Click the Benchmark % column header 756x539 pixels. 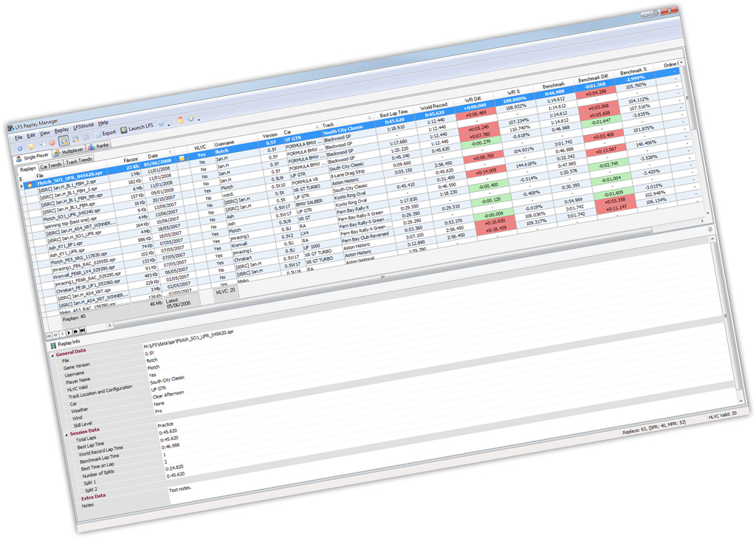[633, 72]
